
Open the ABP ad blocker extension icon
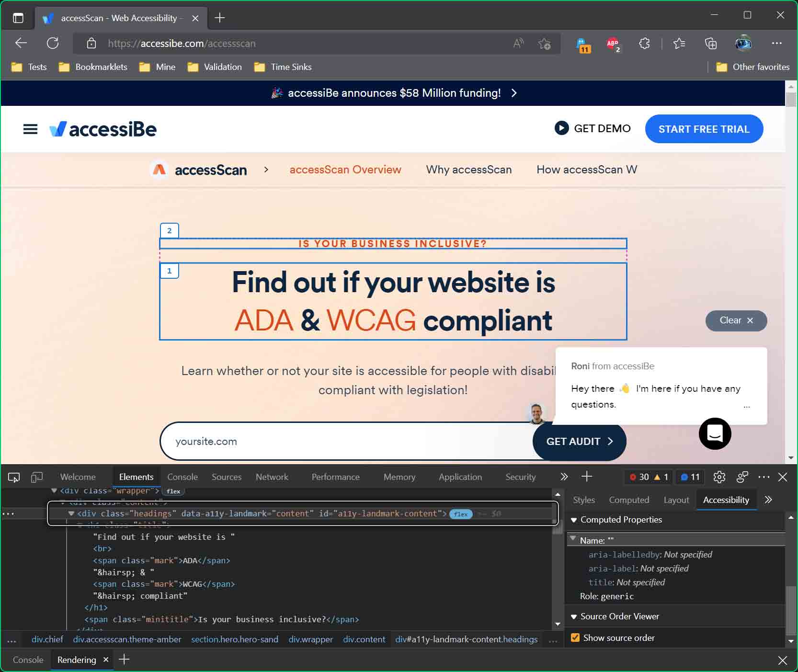click(613, 45)
